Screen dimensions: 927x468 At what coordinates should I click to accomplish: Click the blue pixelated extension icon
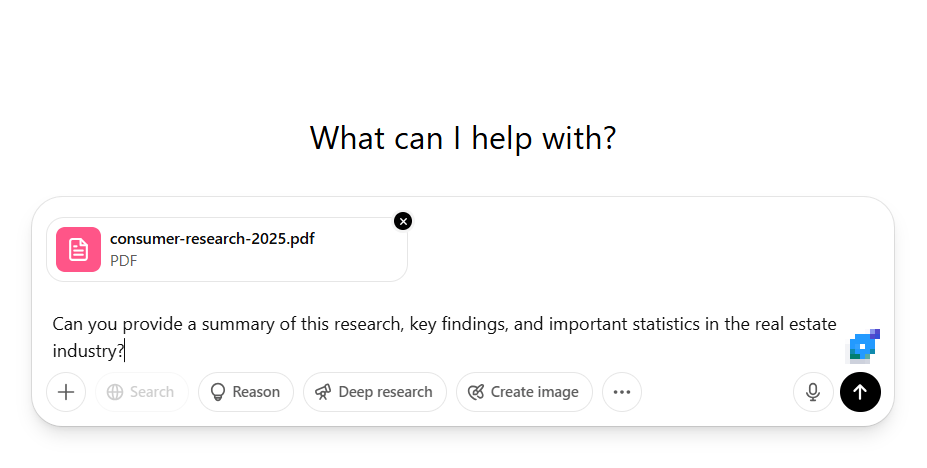coord(865,346)
